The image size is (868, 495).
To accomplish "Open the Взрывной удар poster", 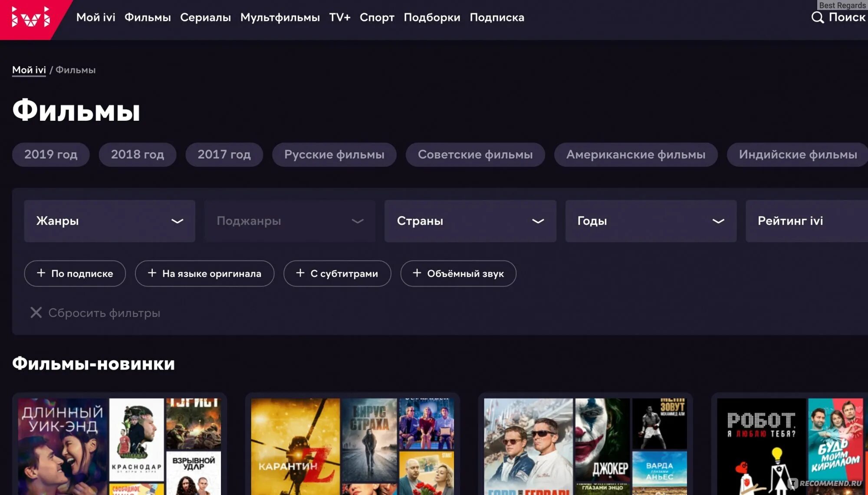I will 194,473.
